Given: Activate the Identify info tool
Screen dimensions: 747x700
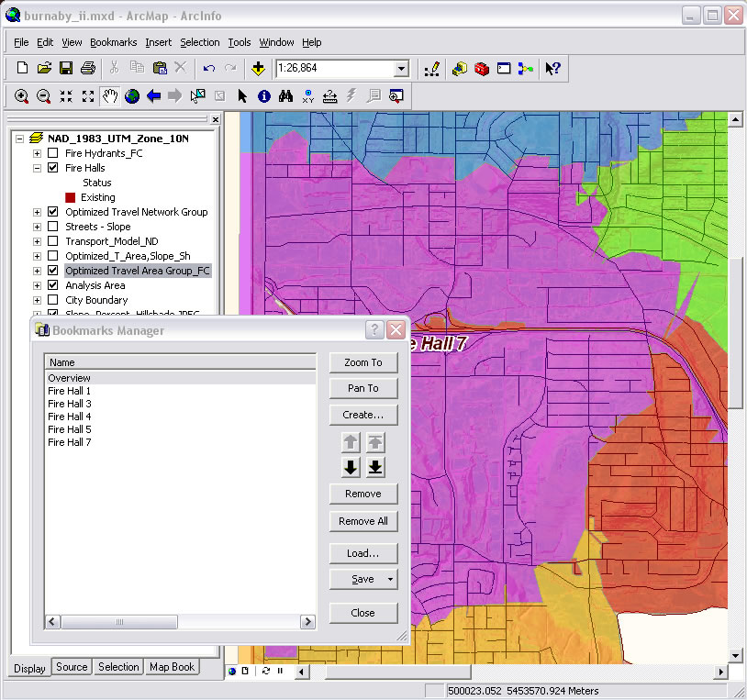Looking at the screenshot, I should click(264, 95).
